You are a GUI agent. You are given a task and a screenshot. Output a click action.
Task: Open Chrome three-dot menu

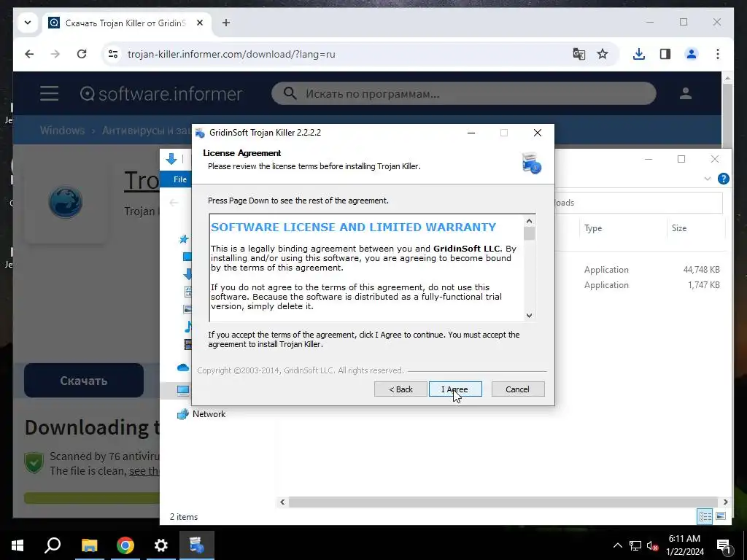pyautogui.click(x=718, y=54)
